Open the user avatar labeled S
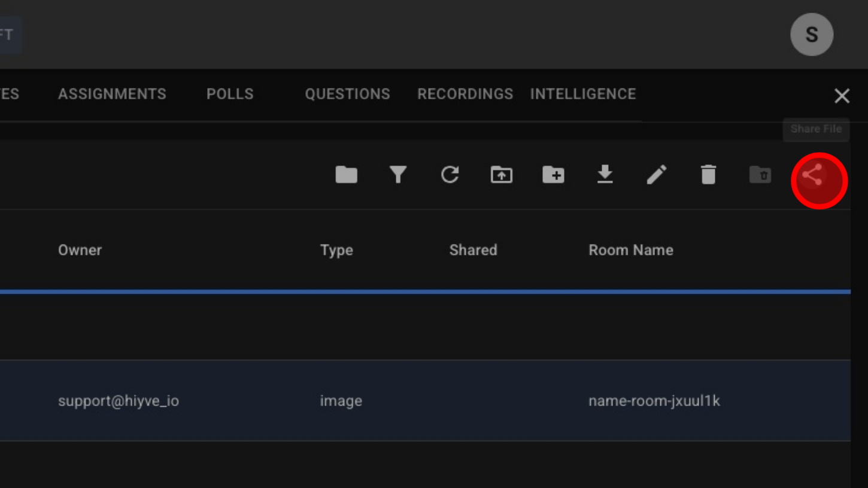 point(811,35)
